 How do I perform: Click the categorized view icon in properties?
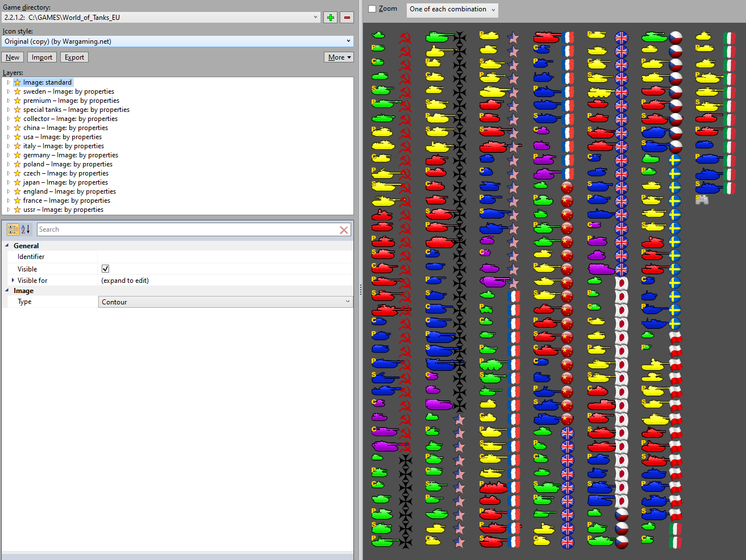tap(12, 229)
